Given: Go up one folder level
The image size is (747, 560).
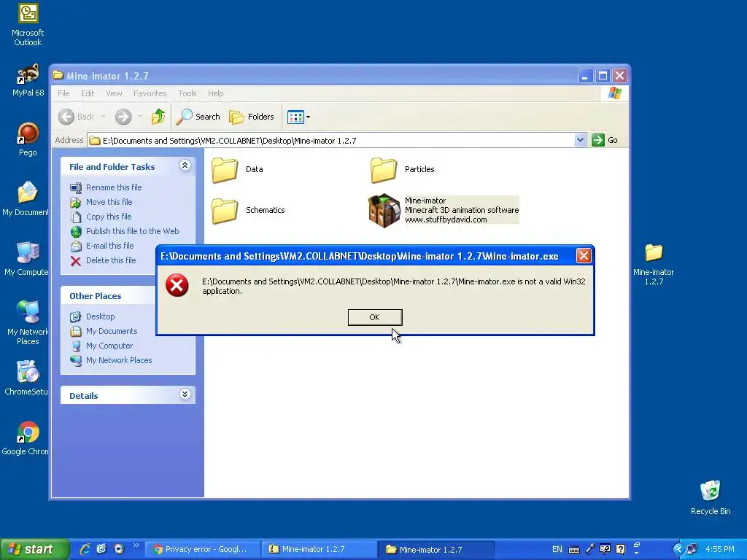Looking at the screenshot, I should coord(158,117).
